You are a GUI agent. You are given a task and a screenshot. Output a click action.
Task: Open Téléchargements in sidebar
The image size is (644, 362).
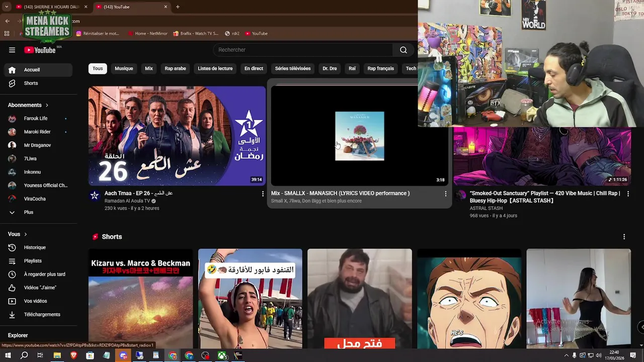click(39, 315)
